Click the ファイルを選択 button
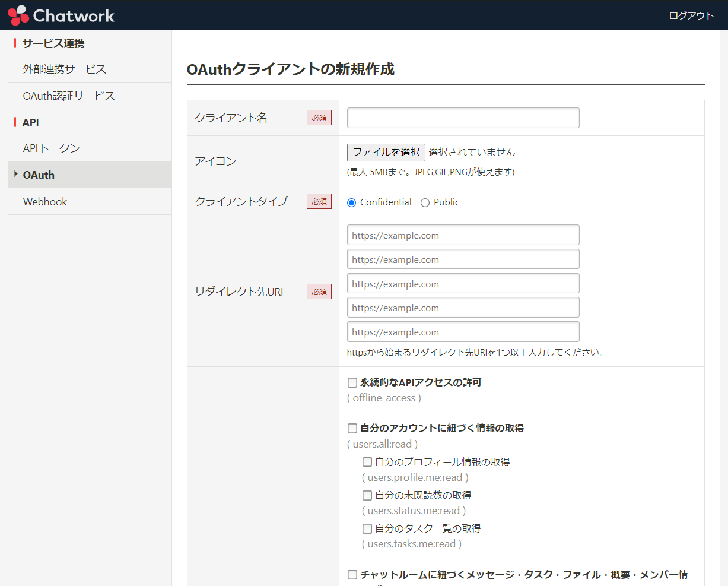Viewport: 728px width, 586px height. click(x=386, y=152)
